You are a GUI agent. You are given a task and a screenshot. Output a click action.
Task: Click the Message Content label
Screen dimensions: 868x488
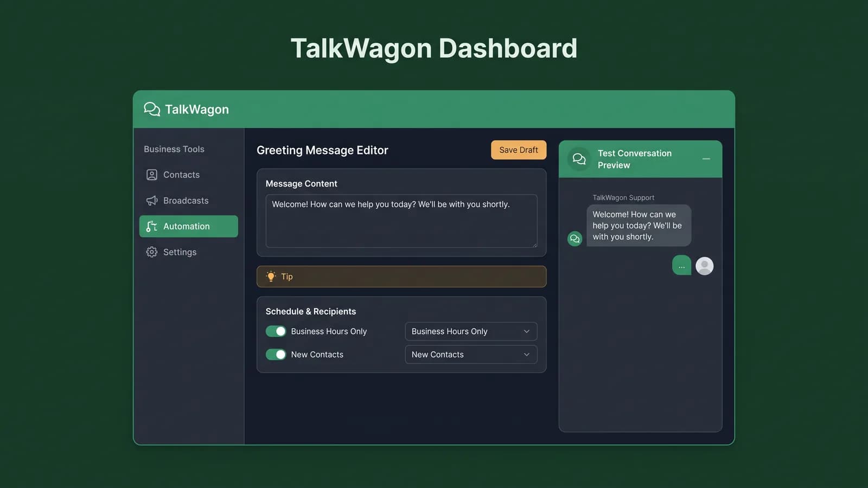(301, 184)
